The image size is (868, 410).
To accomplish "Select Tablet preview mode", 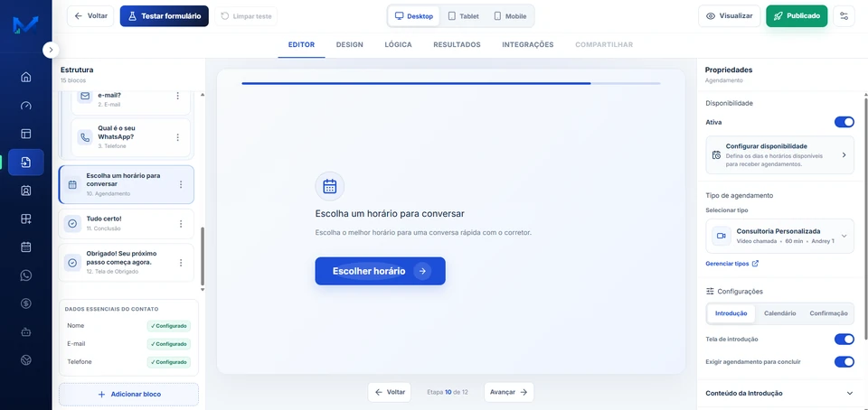I will tap(463, 16).
